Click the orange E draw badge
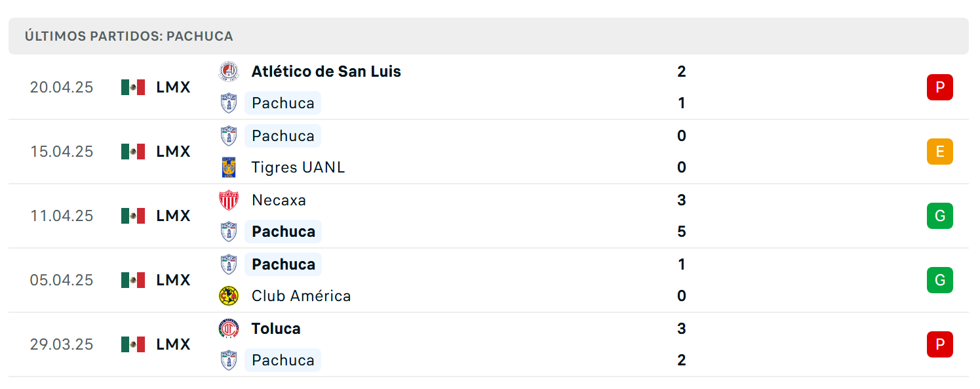Image resolution: width=980 pixels, height=389 pixels. pyautogui.click(x=939, y=152)
